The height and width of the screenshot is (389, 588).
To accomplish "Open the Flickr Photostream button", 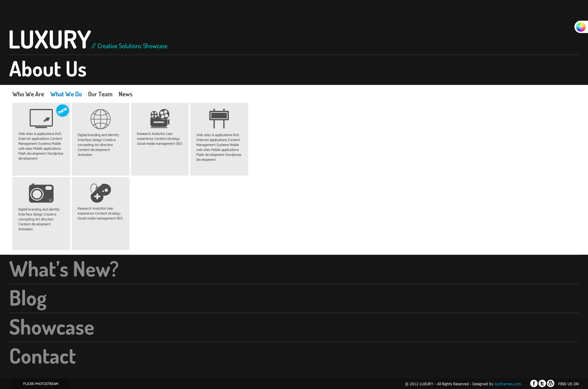I will click(40, 384).
